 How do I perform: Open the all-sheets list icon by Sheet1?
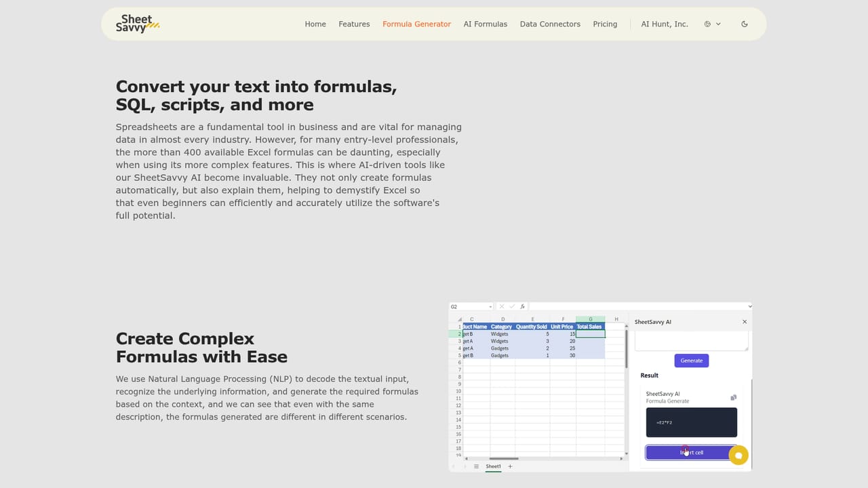(476, 466)
